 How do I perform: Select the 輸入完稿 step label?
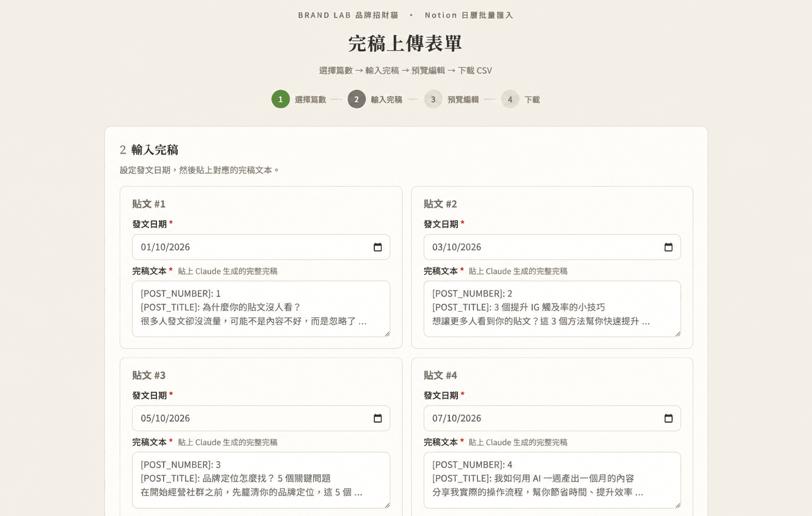coord(386,100)
